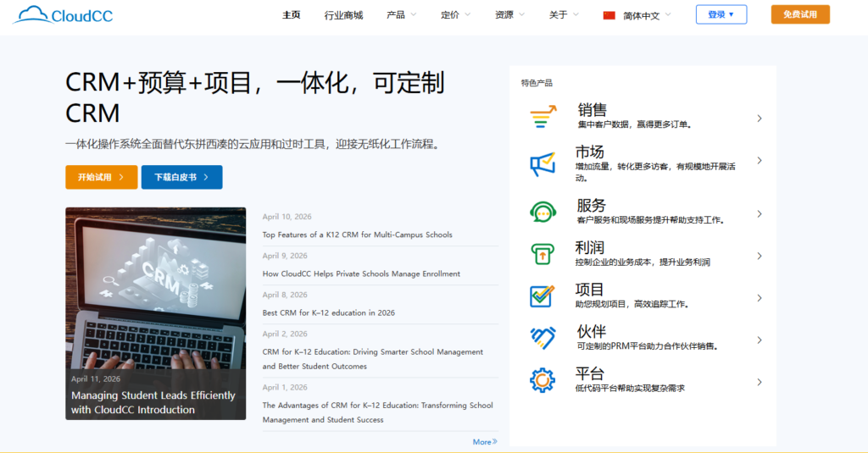Open the 产品 dropdown menu
This screenshot has width=868, height=453.
point(401,15)
